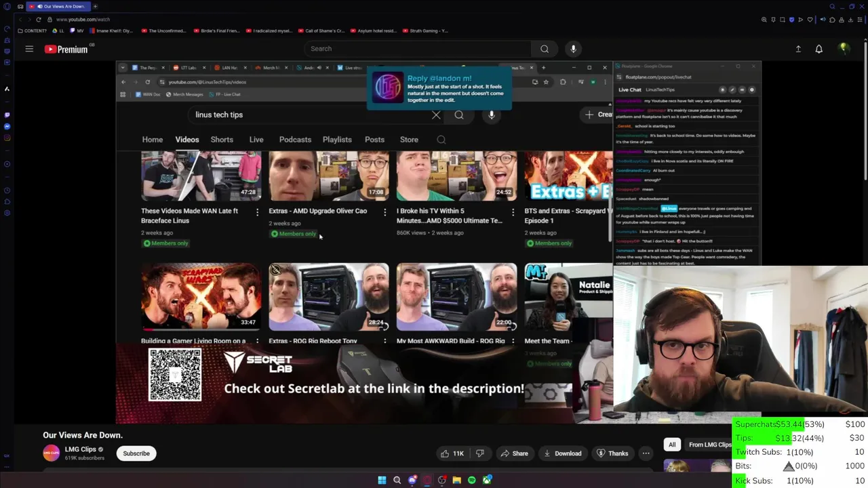Open Spotify from the taskbar
868x488 pixels.
pyautogui.click(x=471, y=480)
